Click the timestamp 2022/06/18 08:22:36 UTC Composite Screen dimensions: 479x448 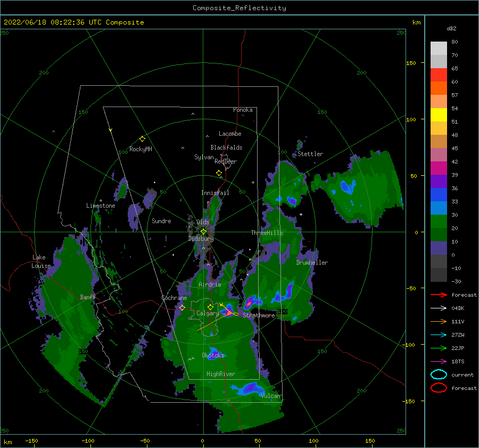[73, 22]
